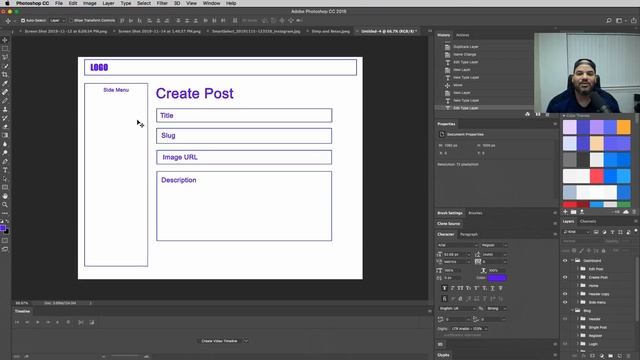This screenshot has height=360, width=640.
Task: Open the File menu
Action: coord(59,3)
